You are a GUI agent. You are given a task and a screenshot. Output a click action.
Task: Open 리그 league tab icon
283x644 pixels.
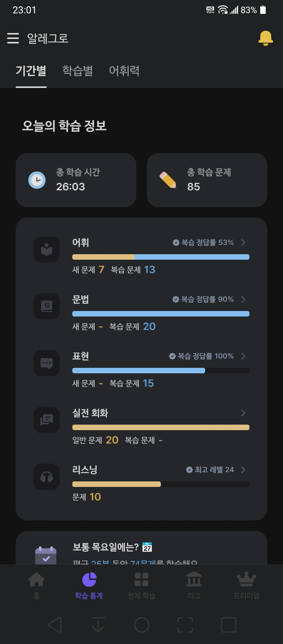(x=194, y=579)
